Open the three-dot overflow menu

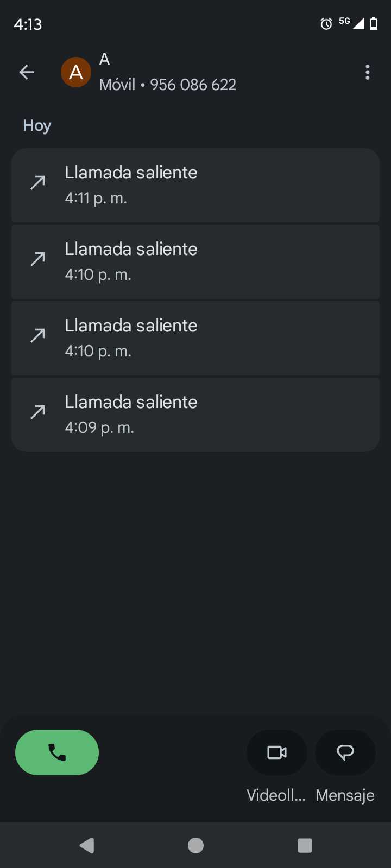[368, 72]
